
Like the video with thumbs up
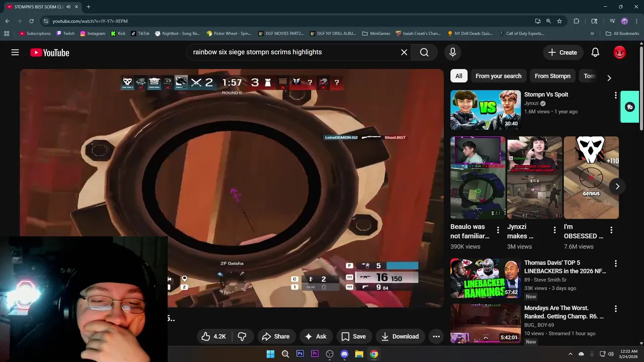tap(214, 336)
